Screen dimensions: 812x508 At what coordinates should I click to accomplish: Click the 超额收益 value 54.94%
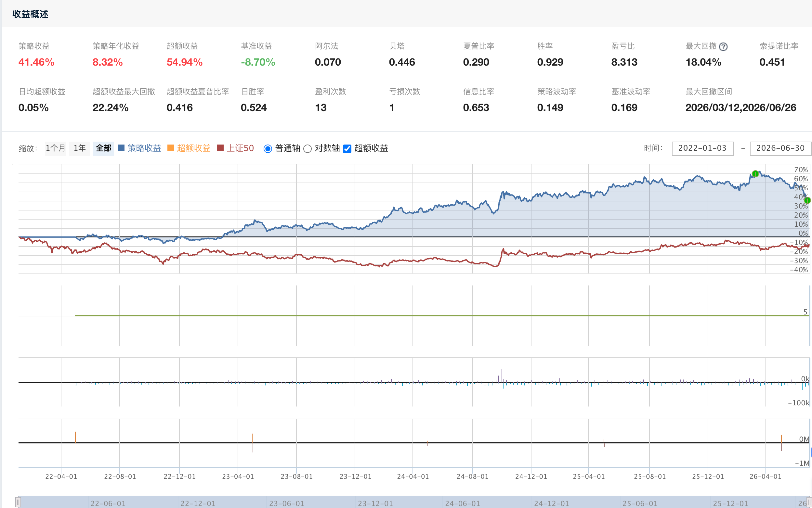(185, 62)
